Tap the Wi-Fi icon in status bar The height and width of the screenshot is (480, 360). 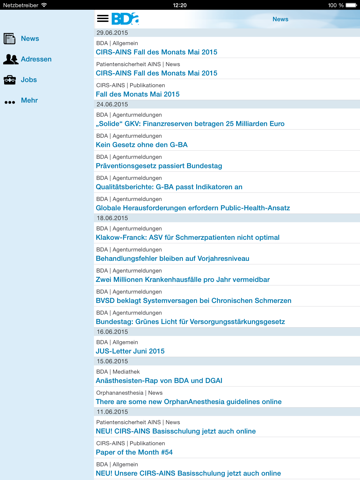[44, 5]
